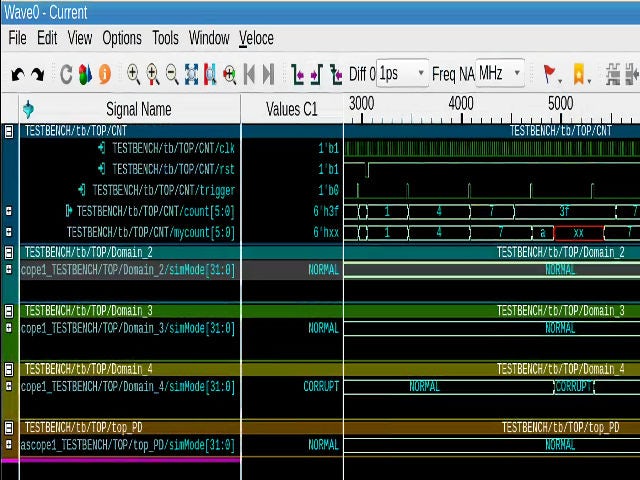Click the 3000 mark on time ruler
The width and height of the screenshot is (640, 480).
[362, 104]
